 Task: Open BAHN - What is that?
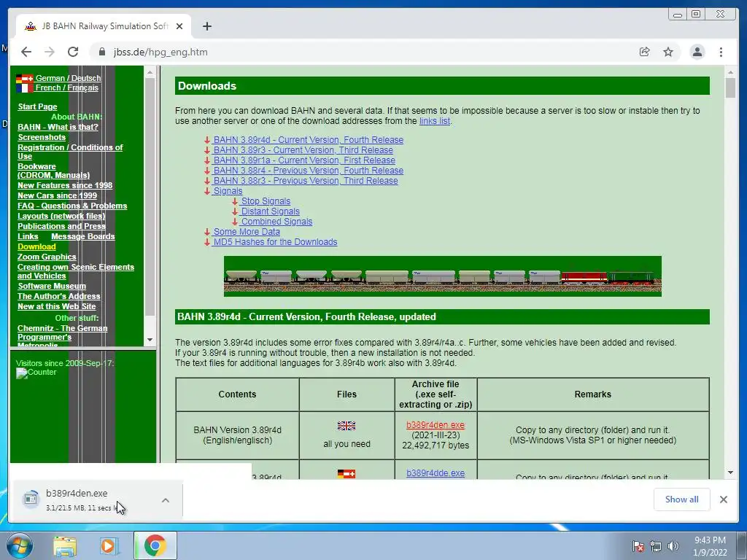coord(58,127)
